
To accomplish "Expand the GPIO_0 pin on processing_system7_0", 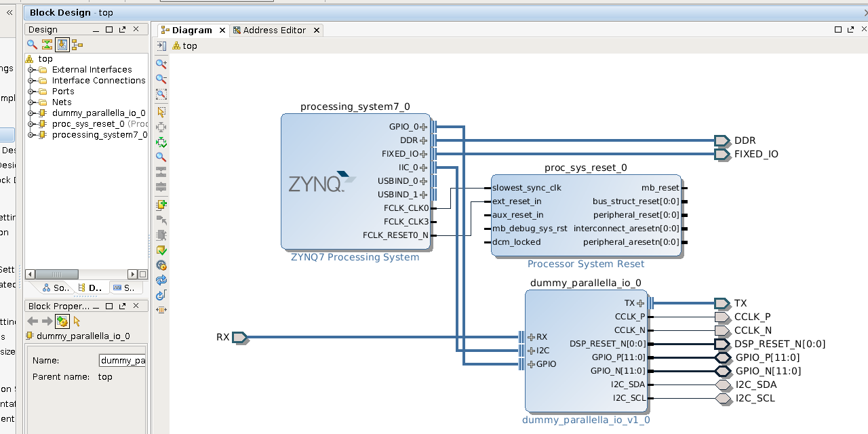I will click(x=424, y=127).
